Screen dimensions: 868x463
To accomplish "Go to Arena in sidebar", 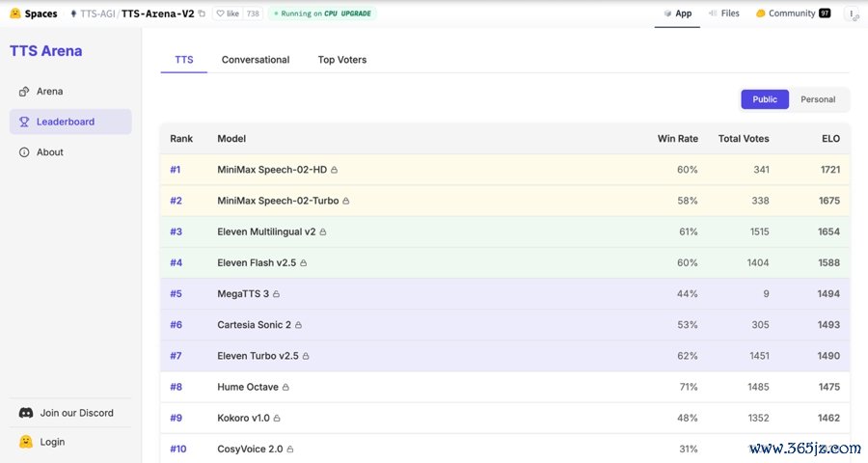I will [70, 92].
